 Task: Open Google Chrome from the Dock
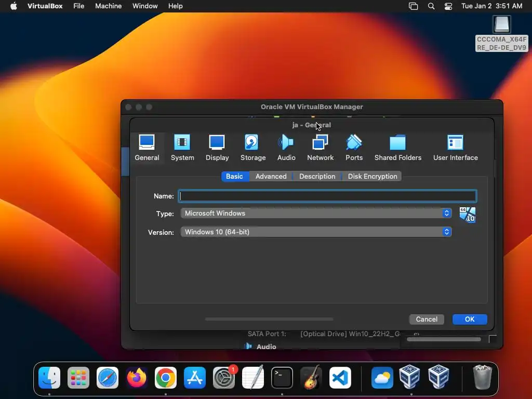click(166, 378)
